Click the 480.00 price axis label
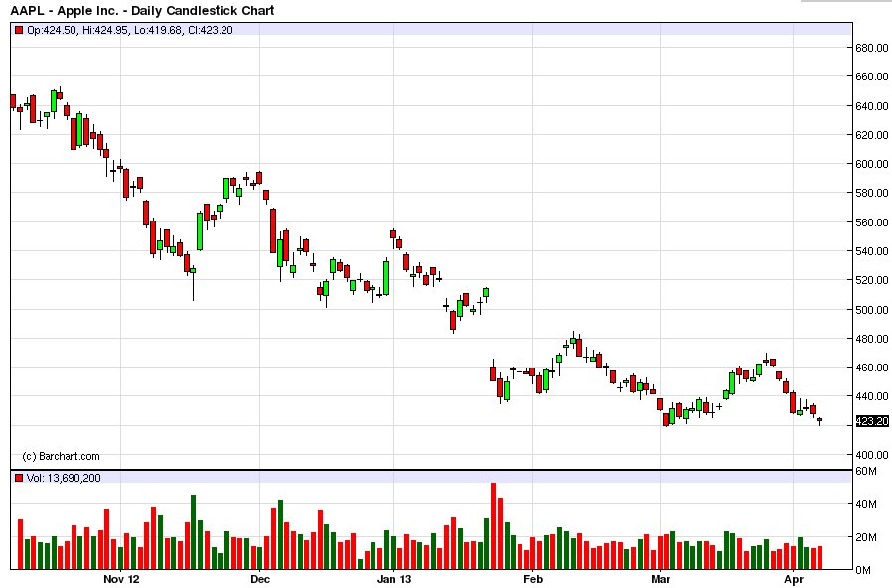The height and width of the screenshot is (588, 892). [x=871, y=339]
